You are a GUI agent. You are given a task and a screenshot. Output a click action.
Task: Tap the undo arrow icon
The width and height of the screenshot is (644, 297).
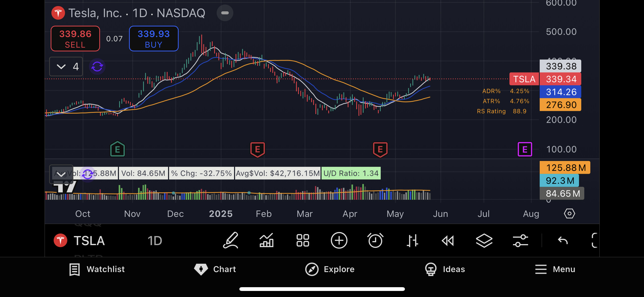[x=563, y=241]
